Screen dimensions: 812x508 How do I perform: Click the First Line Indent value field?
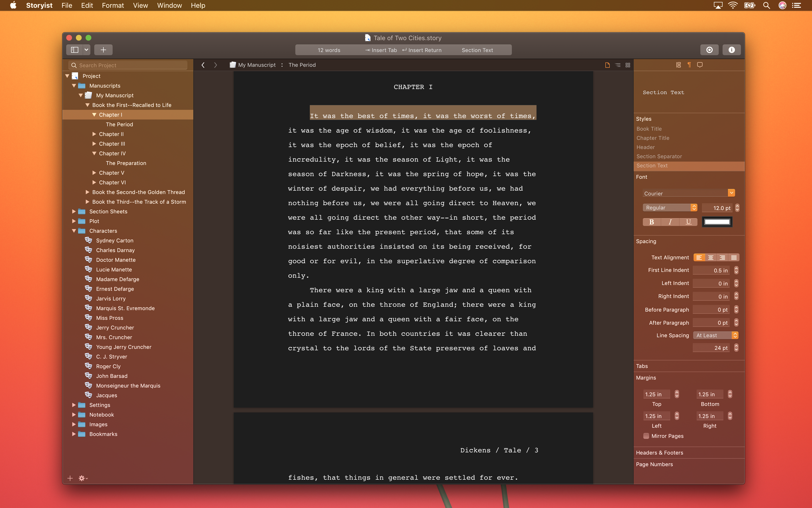coord(711,270)
